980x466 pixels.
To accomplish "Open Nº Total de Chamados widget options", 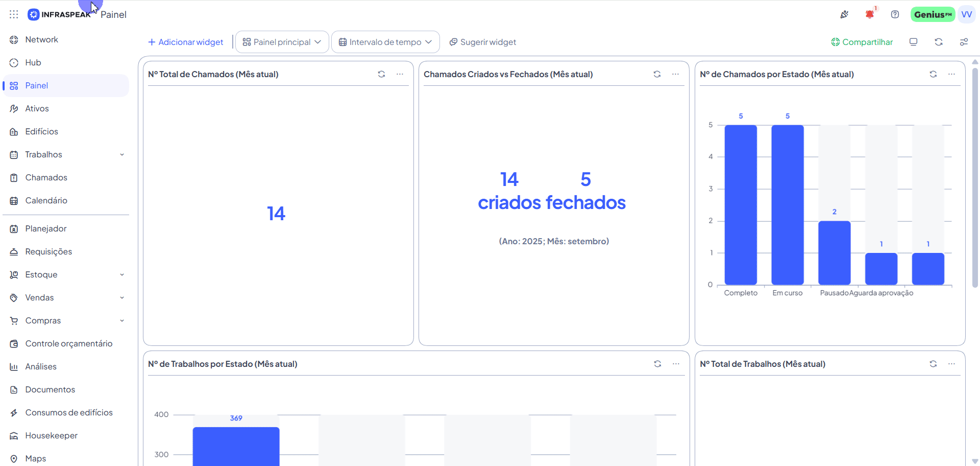I will click(x=400, y=74).
